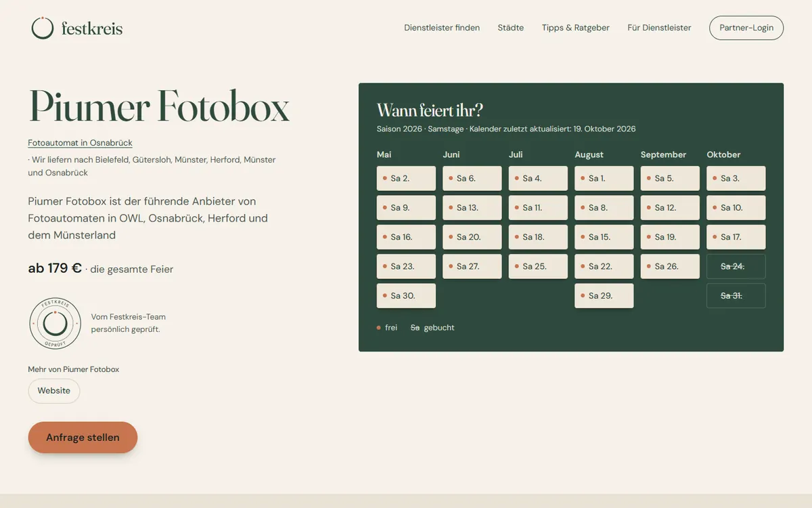The image size is (812, 508).
Task: Pick Saturday August 15 date
Action: coord(604,237)
